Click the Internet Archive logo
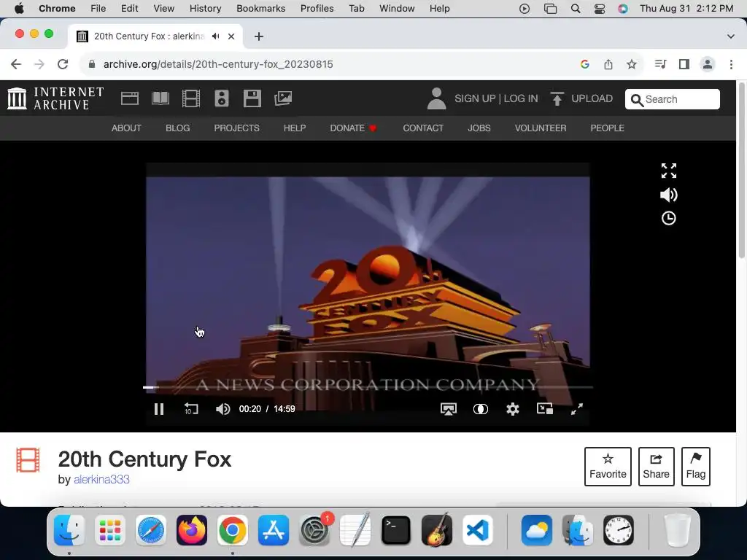The width and height of the screenshot is (747, 560). tap(55, 98)
